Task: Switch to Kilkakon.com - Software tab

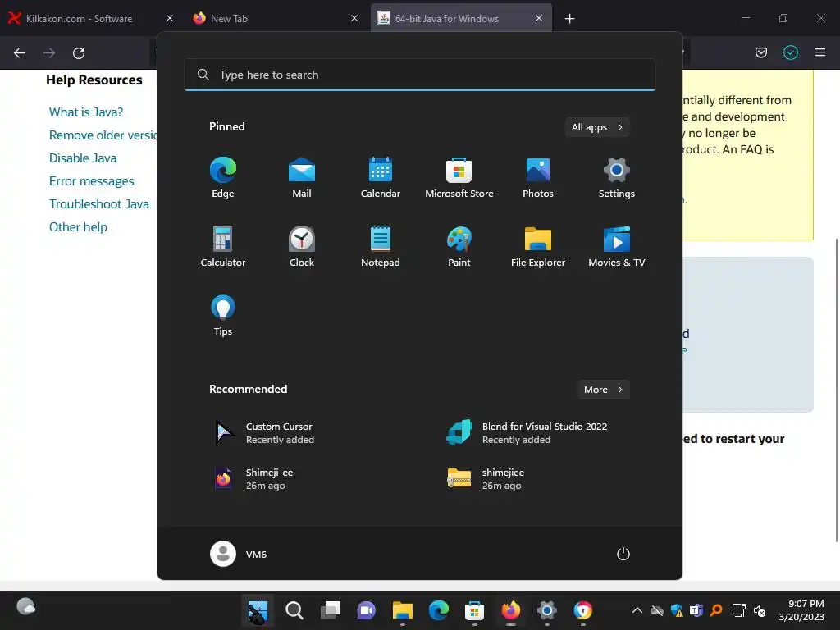Action: click(80, 18)
